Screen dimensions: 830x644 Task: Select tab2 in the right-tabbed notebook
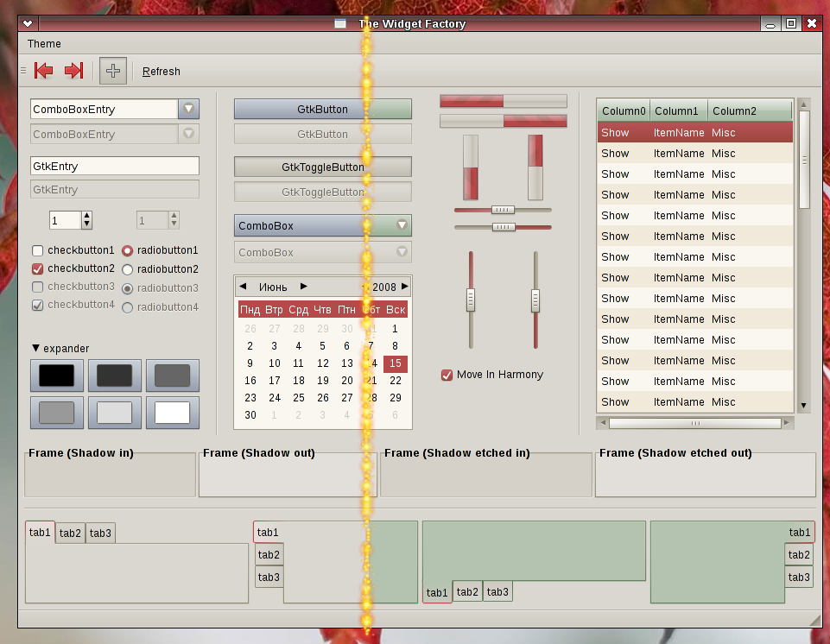point(799,554)
